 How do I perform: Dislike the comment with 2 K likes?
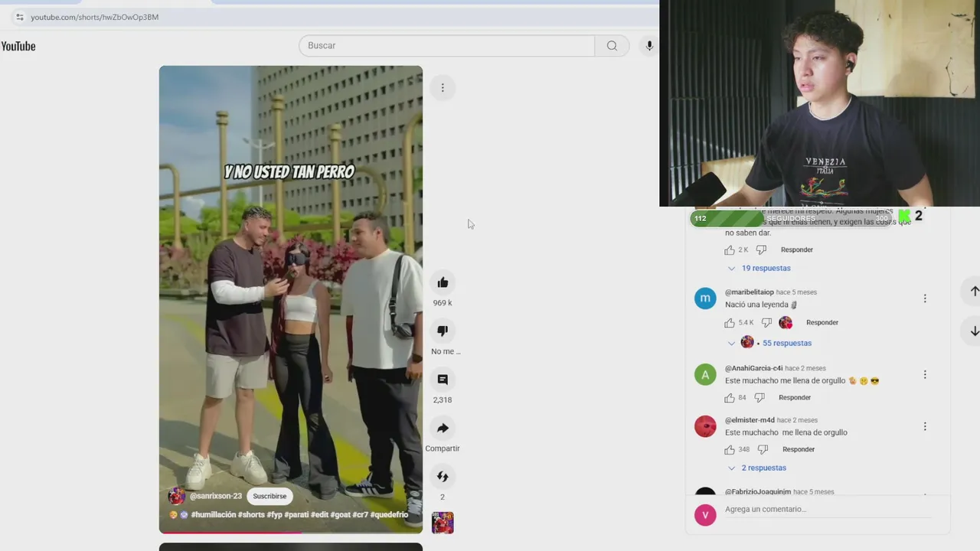[x=761, y=250]
